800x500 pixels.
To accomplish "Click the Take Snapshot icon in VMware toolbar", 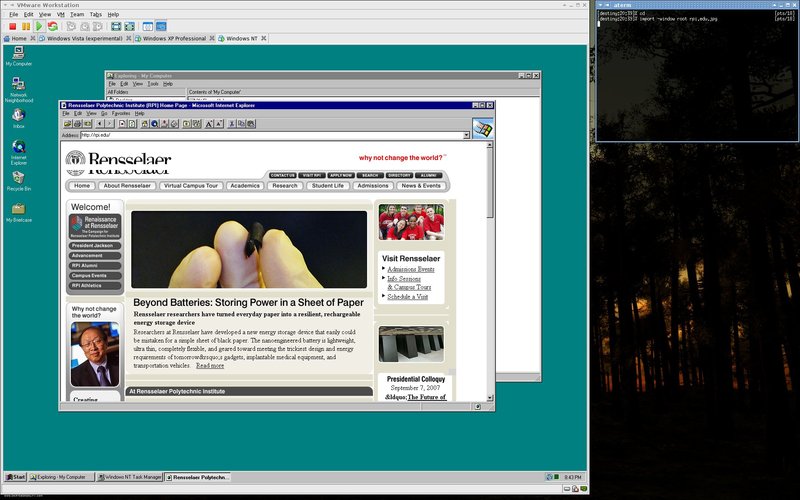I will [x=71, y=26].
